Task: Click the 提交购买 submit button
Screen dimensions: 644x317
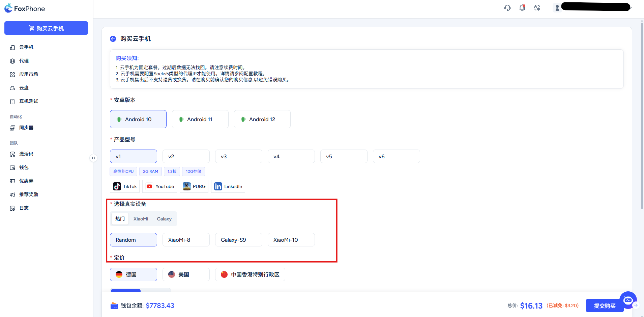Action: [x=604, y=306]
